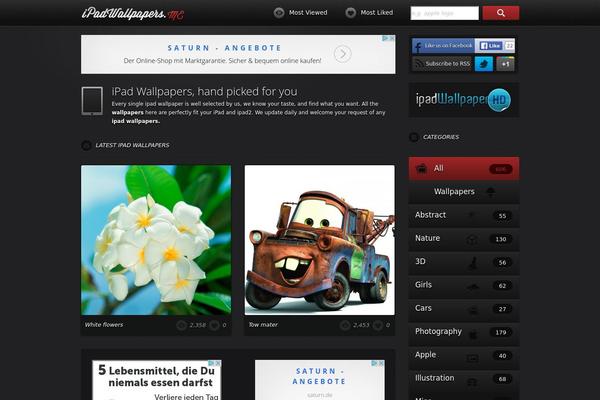Select the All category
Viewport: 600px width, 400px height.
click(464, 168)
